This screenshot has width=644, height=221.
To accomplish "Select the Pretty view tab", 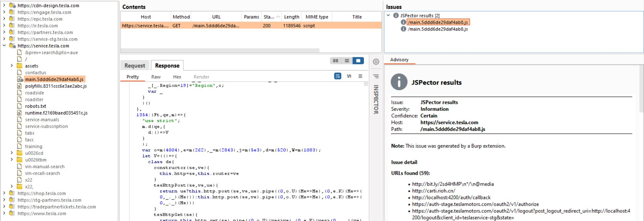I will tap(133, 77).
